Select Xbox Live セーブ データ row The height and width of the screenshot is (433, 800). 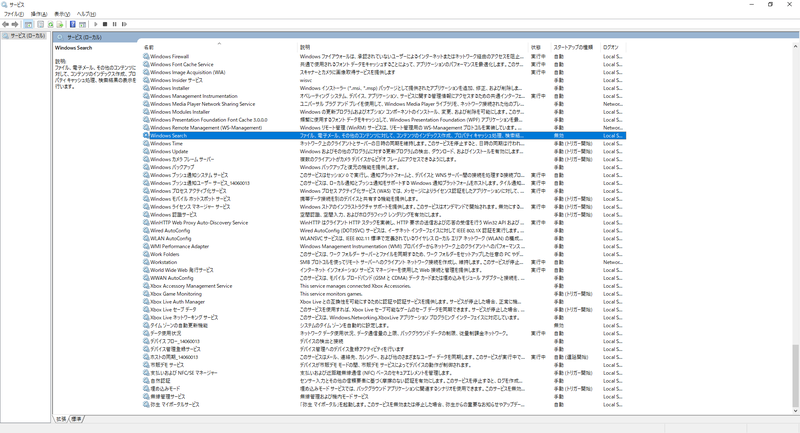click(x=384, y=310)
